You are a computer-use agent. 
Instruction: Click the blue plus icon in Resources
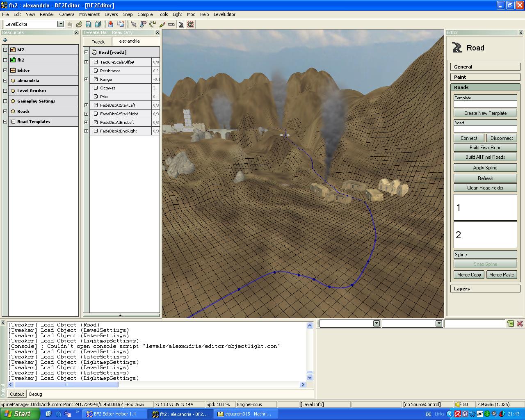(x=5, y=40)
